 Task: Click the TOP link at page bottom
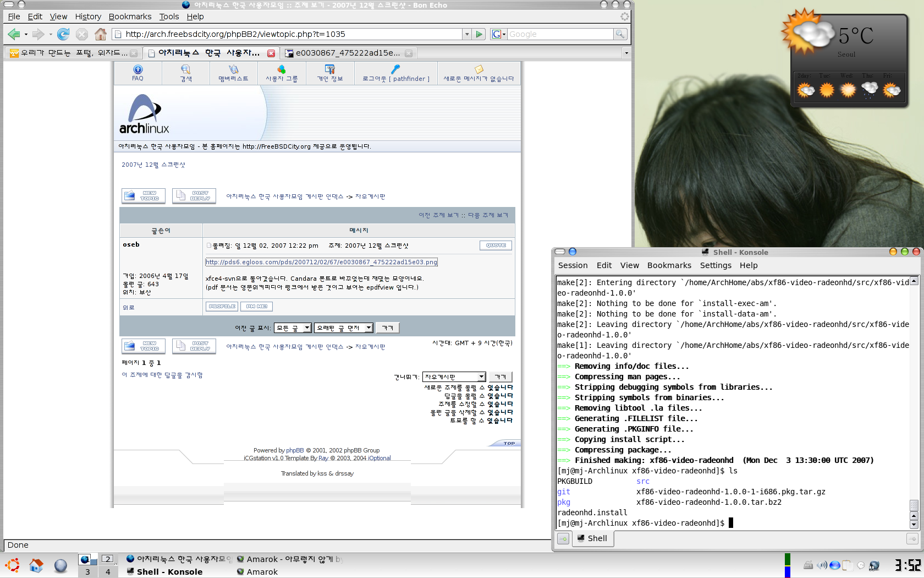[509, 443]
